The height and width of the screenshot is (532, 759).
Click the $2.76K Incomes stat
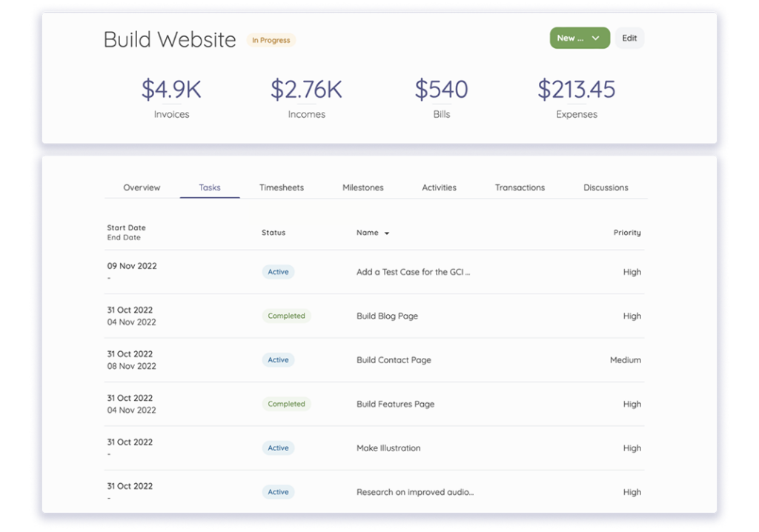point(306,89)
